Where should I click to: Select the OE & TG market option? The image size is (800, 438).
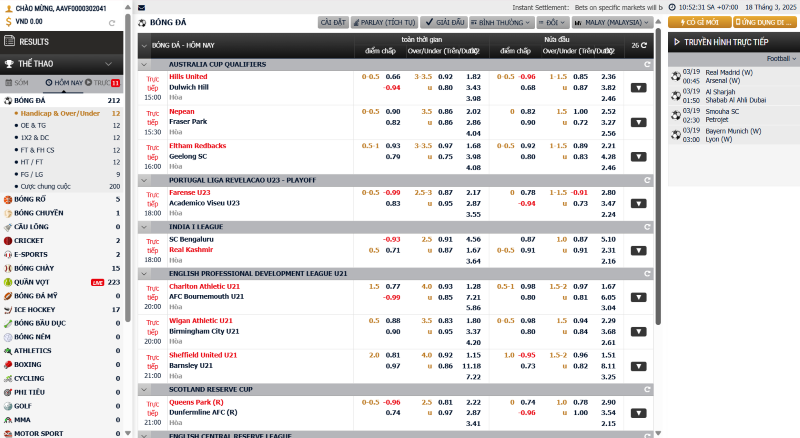(x=34, y=125)
